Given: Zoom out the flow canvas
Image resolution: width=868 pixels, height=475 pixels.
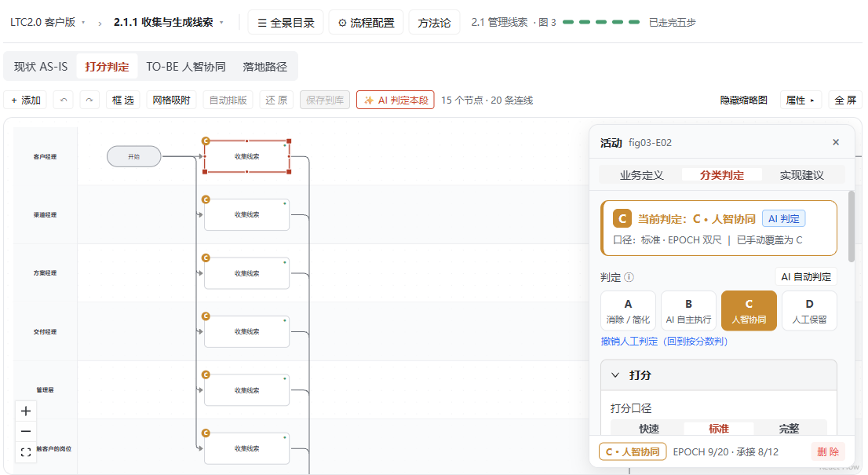Looking at the screenshot, I should pos(25,431).
